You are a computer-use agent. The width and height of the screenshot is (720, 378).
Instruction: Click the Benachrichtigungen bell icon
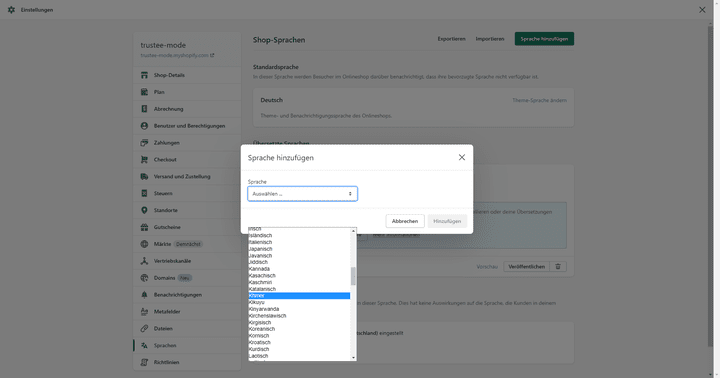(x=144, y=294)
